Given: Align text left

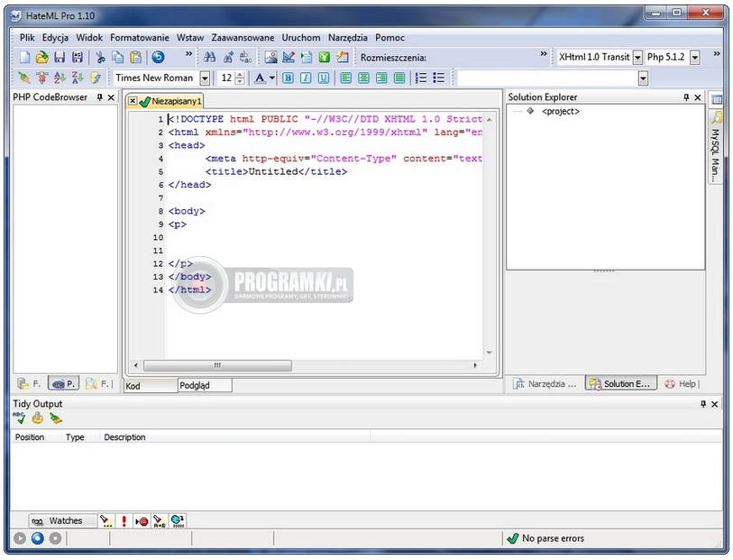Looking at the screenshot, I should [x=346, y=78].
